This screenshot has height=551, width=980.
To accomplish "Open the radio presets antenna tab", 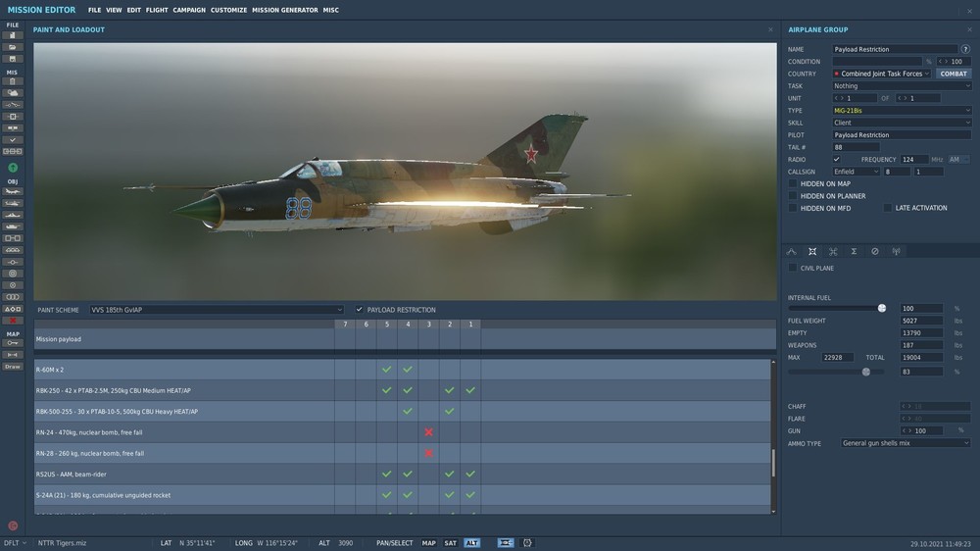I will point(897,251).
